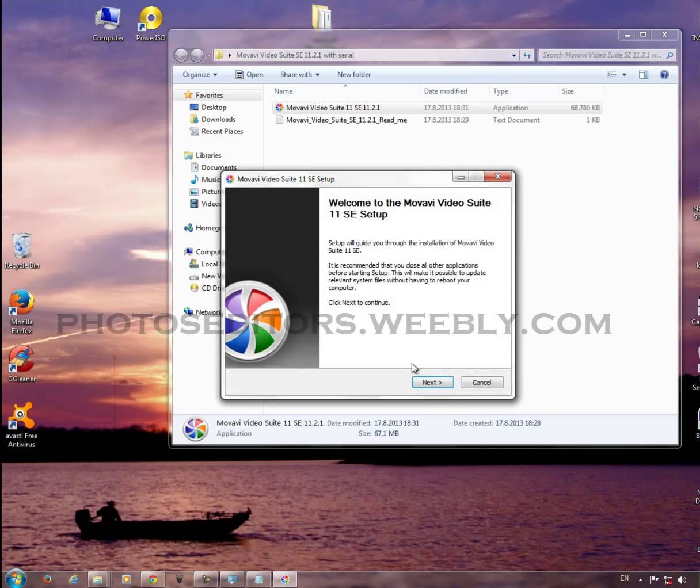Click the address bar folder path
Viewport: 700px width, 588px height.
pyautogui.click(x=295, y=55)
